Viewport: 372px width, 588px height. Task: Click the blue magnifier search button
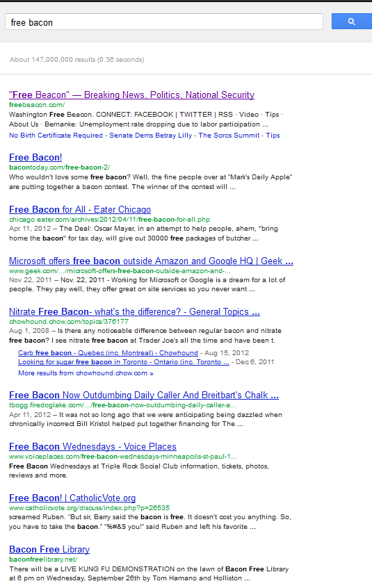pos(351,22)
